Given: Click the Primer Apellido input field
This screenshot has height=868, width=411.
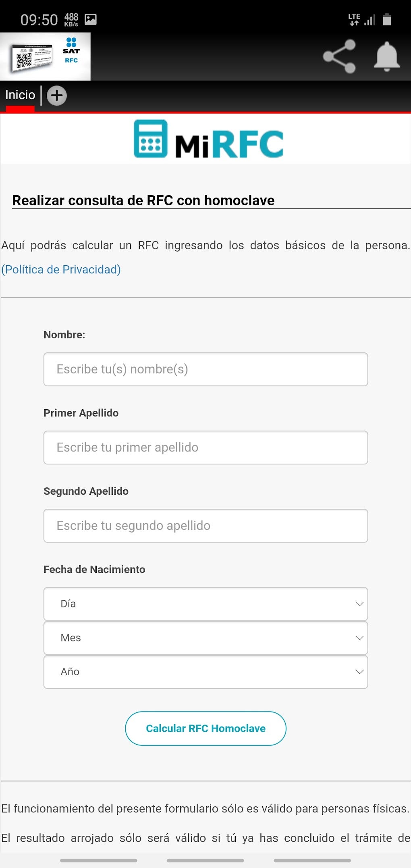Looking at the screenshot, I should point(205,447).
